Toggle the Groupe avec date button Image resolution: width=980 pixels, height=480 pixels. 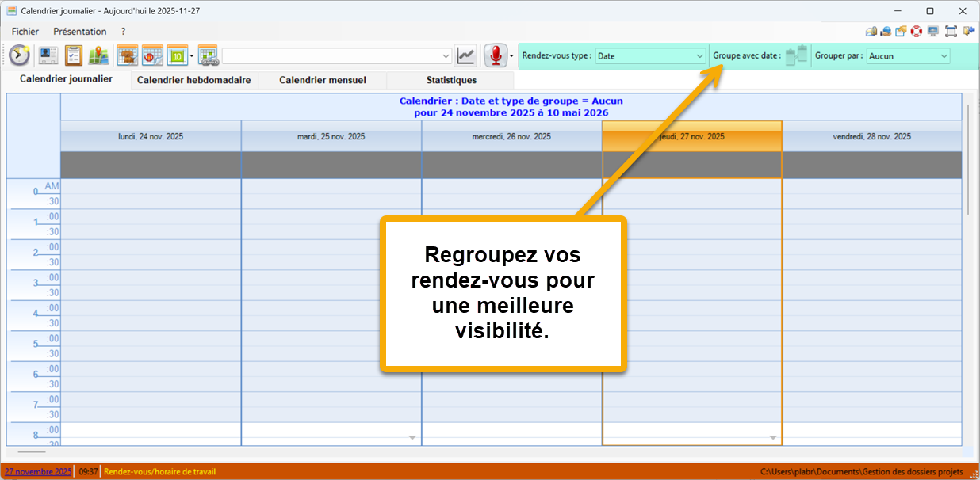tap(796, 55)
